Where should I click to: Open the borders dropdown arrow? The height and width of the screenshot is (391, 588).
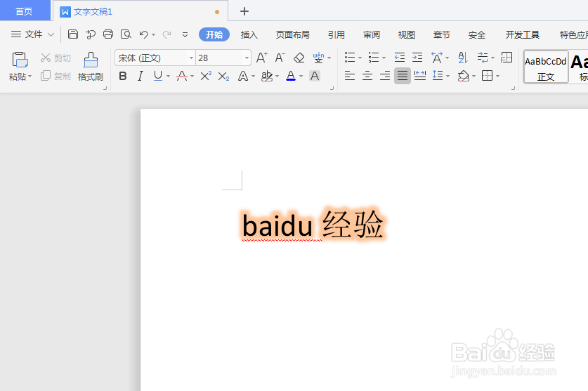497,76
